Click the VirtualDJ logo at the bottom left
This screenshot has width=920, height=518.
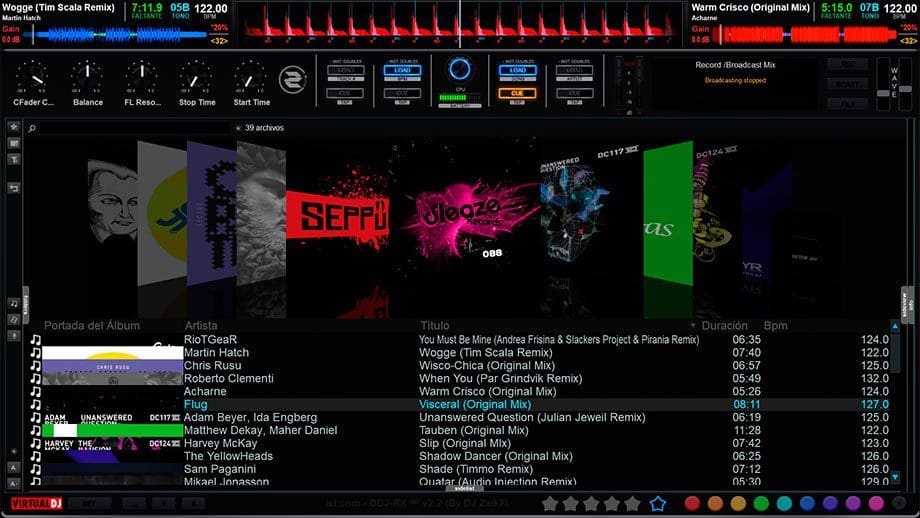coord(36,504)
